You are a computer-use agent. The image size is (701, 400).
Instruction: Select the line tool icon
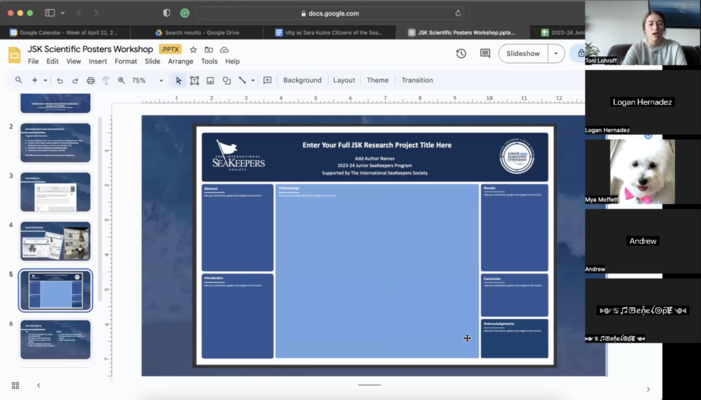[242, 80]
